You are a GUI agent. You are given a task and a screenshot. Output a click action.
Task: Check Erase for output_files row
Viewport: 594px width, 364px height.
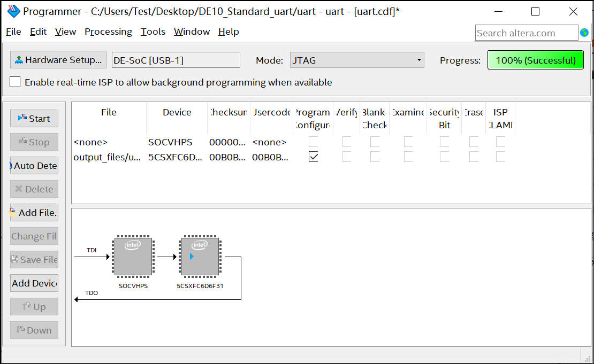coord(474,157)
